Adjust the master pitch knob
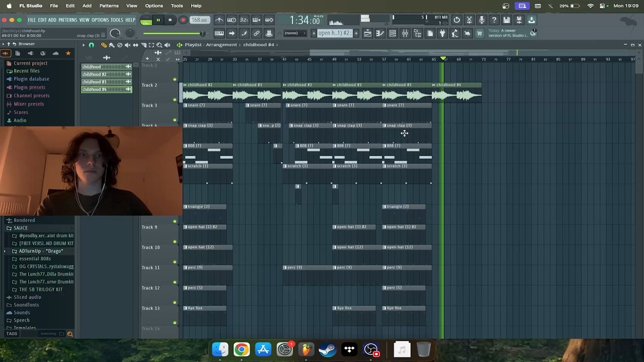 click(130, 33)
